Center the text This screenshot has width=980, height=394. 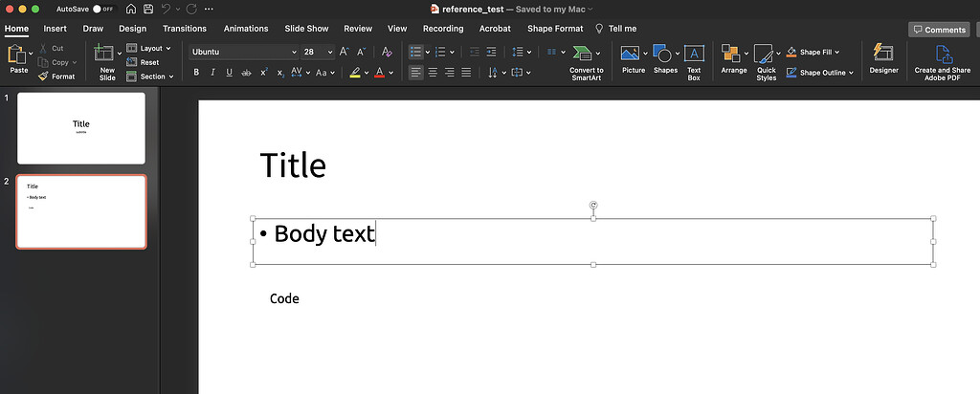click(433, 73)
